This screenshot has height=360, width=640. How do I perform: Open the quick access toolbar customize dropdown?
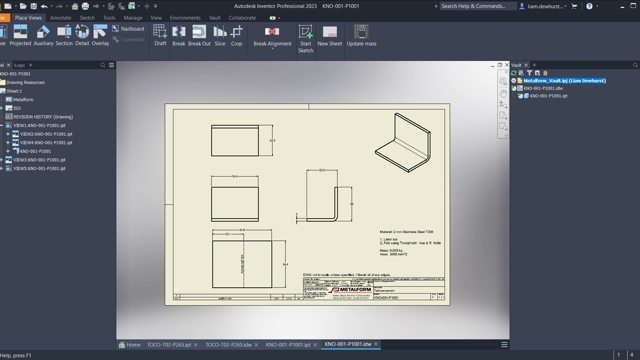click(x=156, y=6)
